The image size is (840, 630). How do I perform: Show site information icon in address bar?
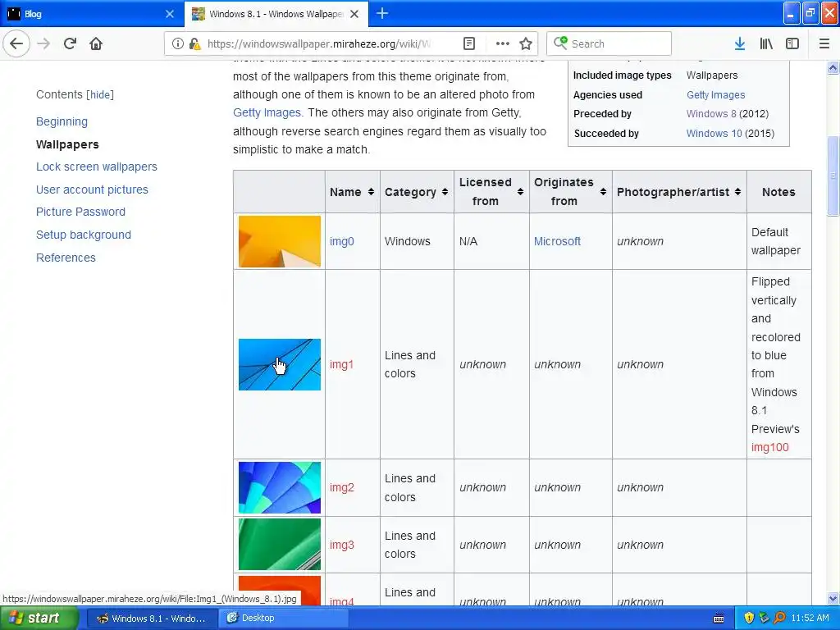pyautogui.click(x=178, y=44)
